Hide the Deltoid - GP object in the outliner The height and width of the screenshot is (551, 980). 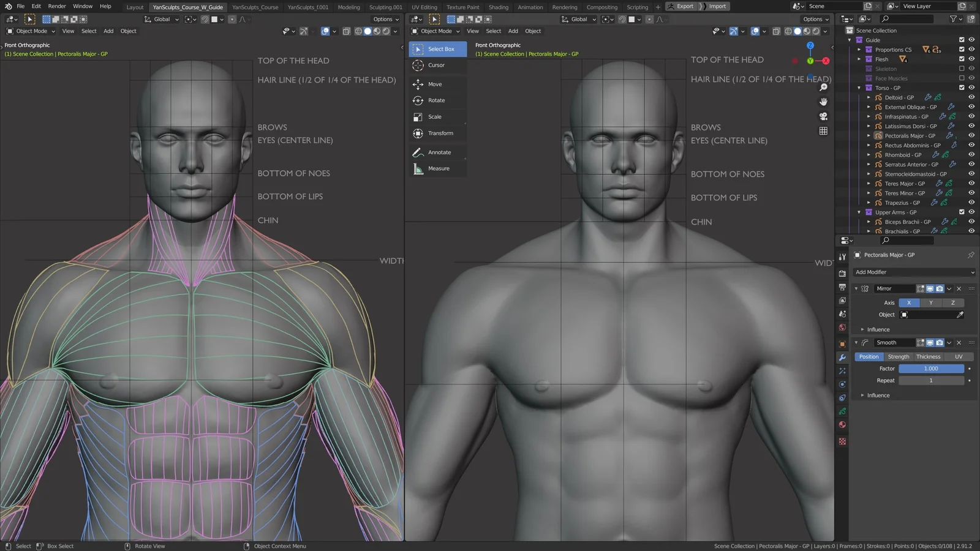click(971, 97)
